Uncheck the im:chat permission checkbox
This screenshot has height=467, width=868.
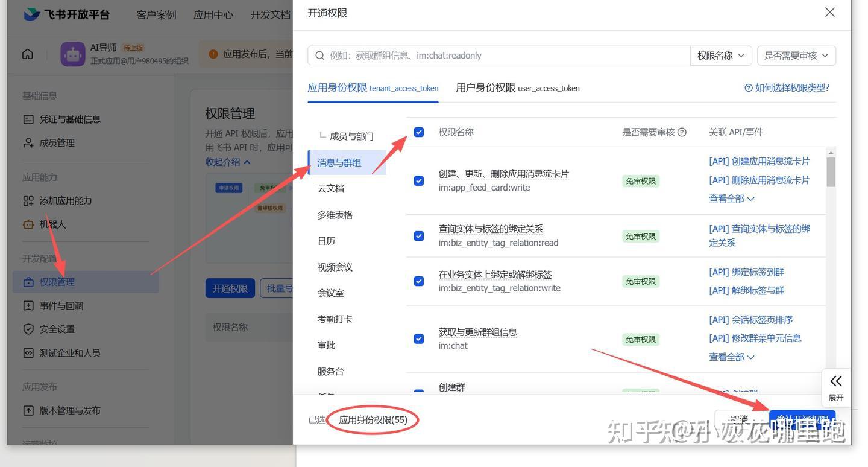point(419,339)
